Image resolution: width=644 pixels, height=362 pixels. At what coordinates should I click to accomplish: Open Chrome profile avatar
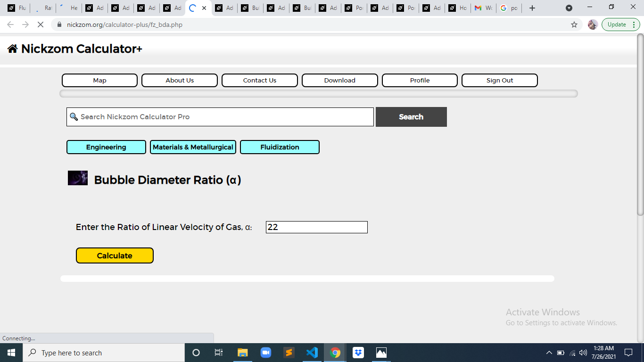coord(593,25)
